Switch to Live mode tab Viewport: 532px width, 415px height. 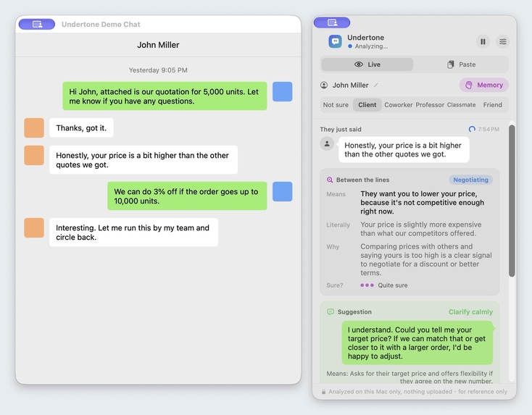coord(367,64)
